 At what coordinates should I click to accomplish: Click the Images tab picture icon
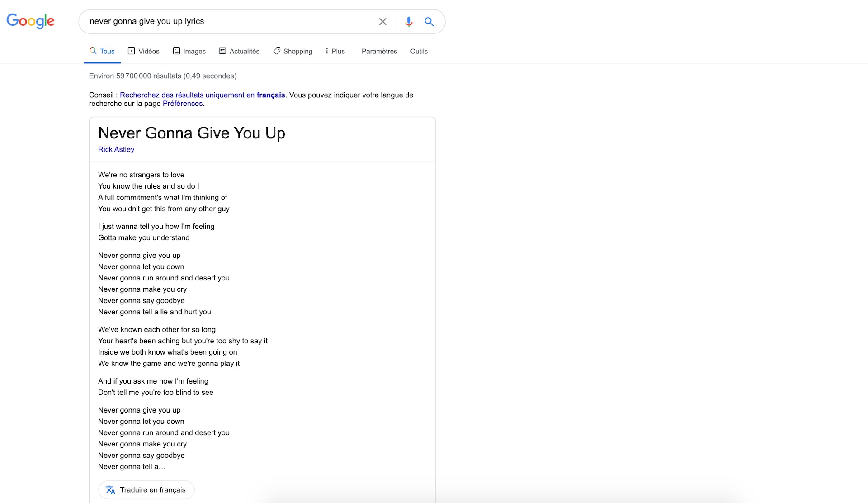pyautogui.click(x=176, y=51)
